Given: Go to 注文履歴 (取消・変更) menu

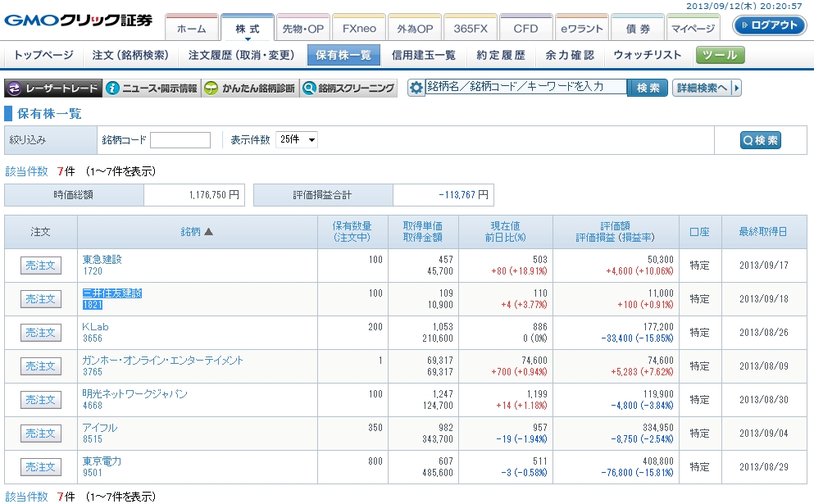Looking at the screenshot, I should 241,56.
